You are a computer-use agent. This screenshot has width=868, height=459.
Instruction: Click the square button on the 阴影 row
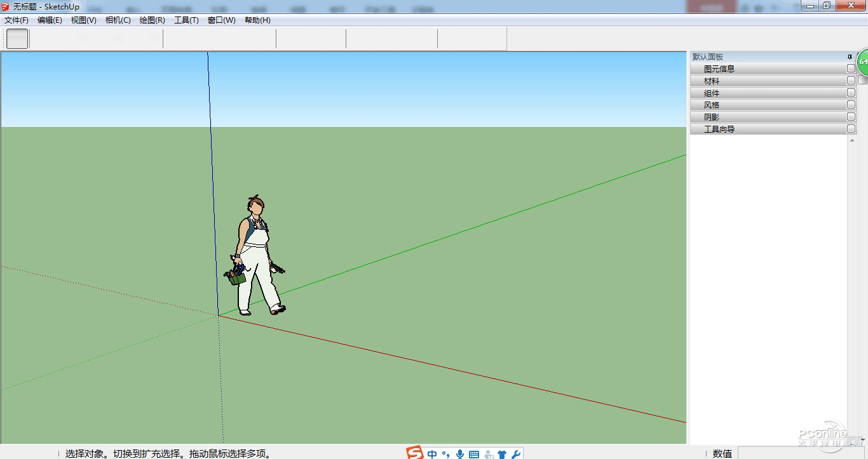point(851,117)
